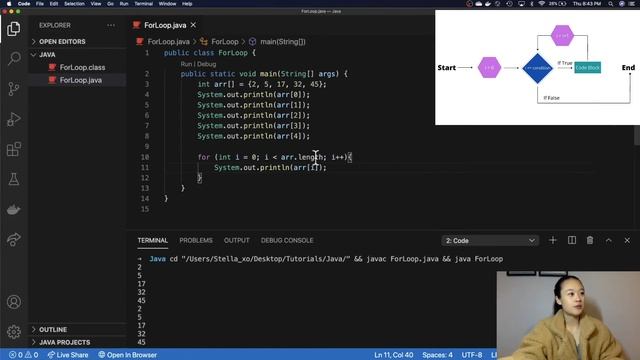
Task: Close the ForLoop.java editor tab
Action: pyautogui.click(x=193, y=25)
